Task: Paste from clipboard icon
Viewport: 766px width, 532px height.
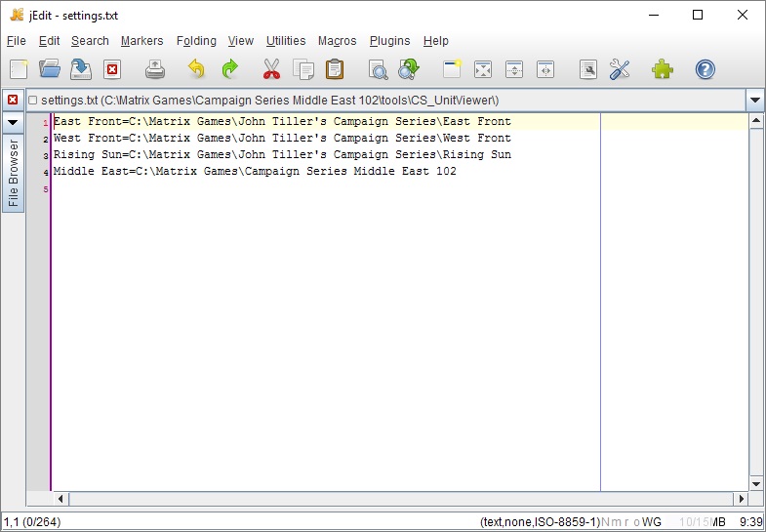Action: coord(335,69)
